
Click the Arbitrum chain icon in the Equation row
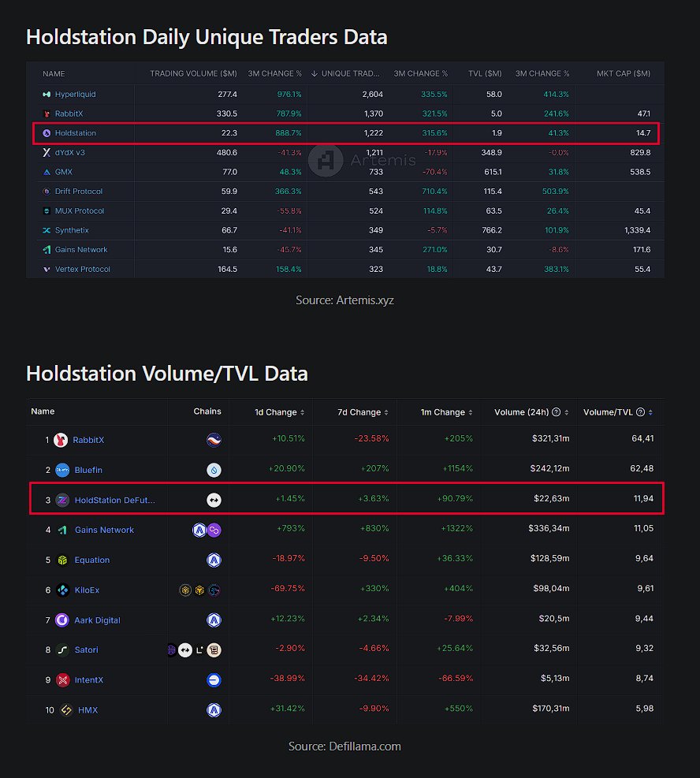[x=214, y=560]
